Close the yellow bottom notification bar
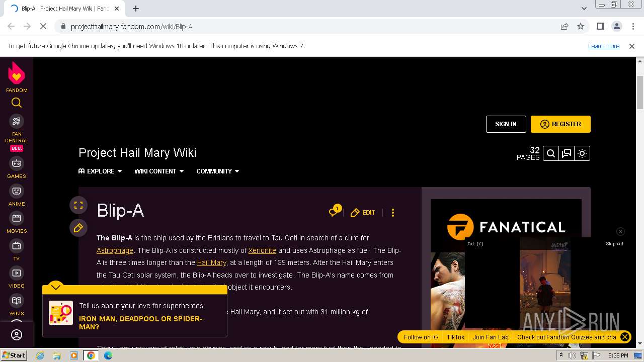 point(624,337)
